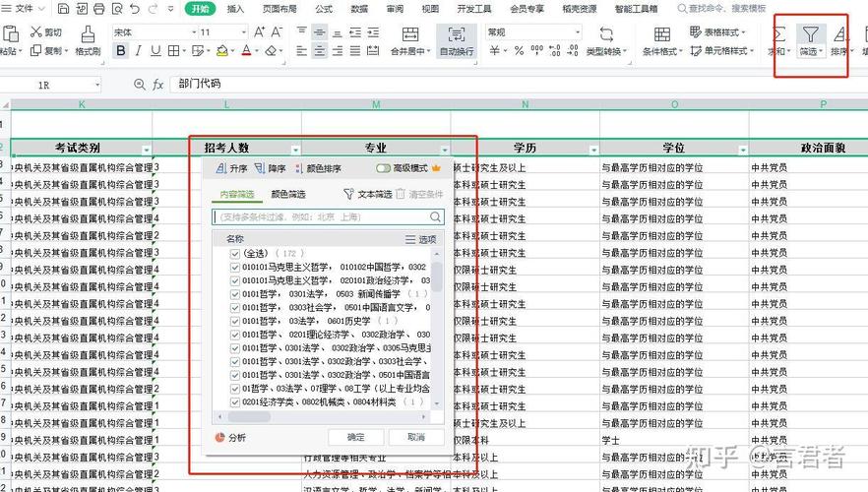Click the 颜色排序 color sort button
Screen dimensions: 868x492
coord(318,168)
